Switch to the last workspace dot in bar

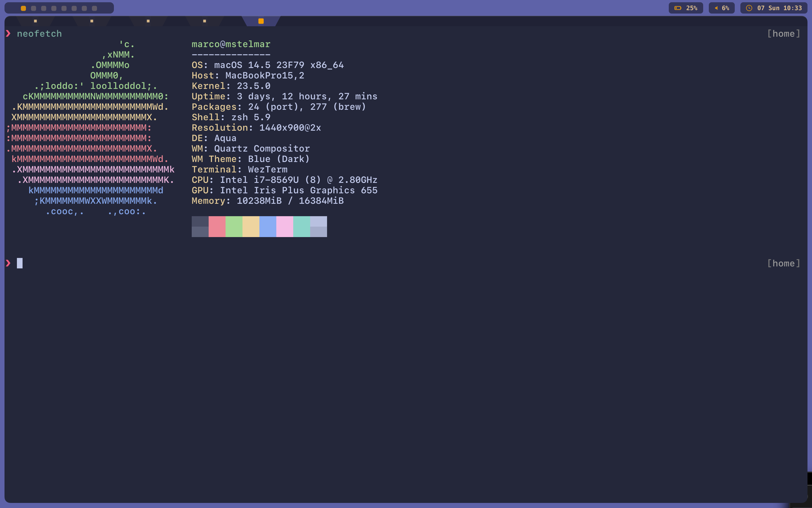coord(95,8)
